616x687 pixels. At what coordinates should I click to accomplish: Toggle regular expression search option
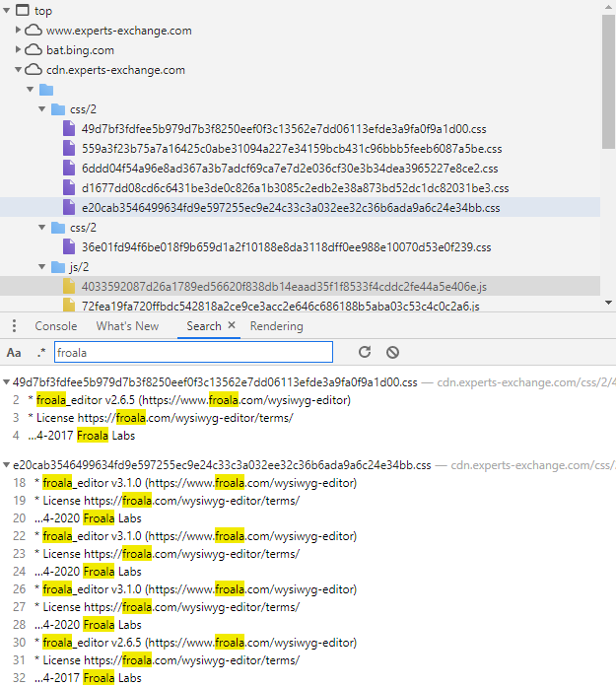coord(41,352)
